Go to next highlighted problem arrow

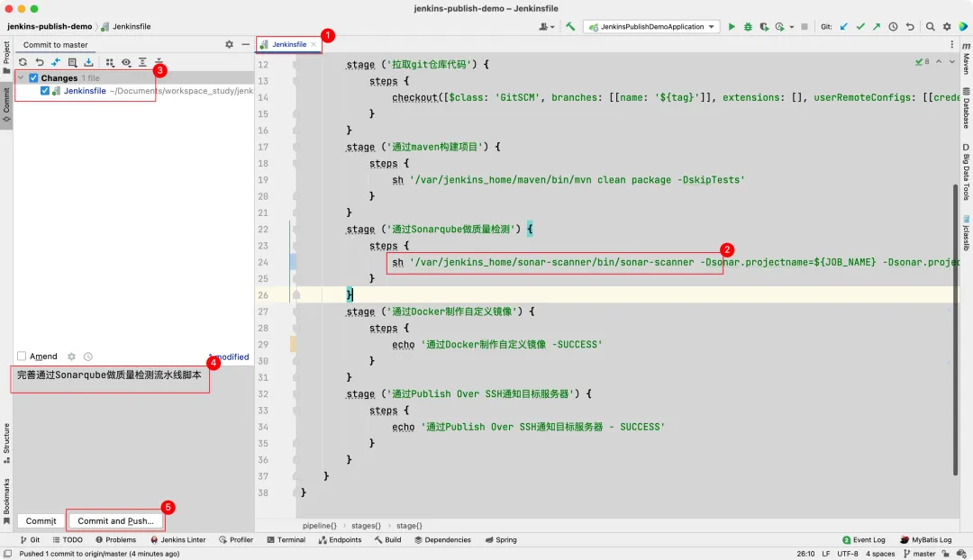coord(952,61)
